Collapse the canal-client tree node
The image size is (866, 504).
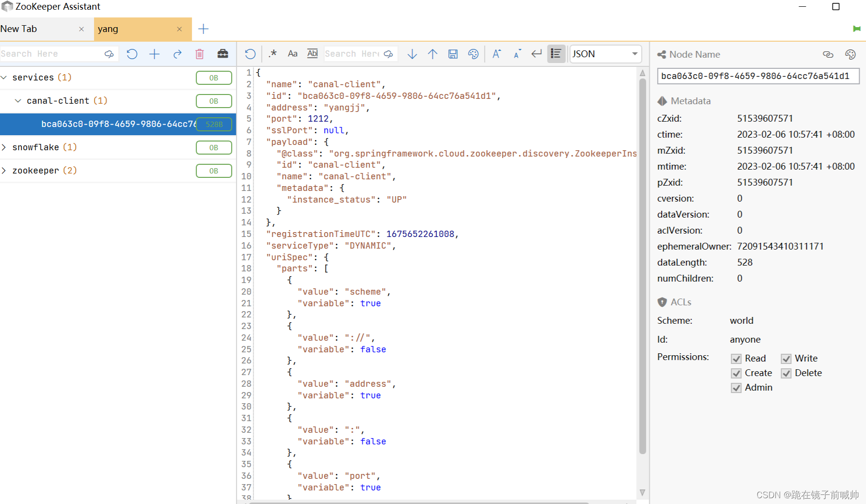tap(18, 101)
